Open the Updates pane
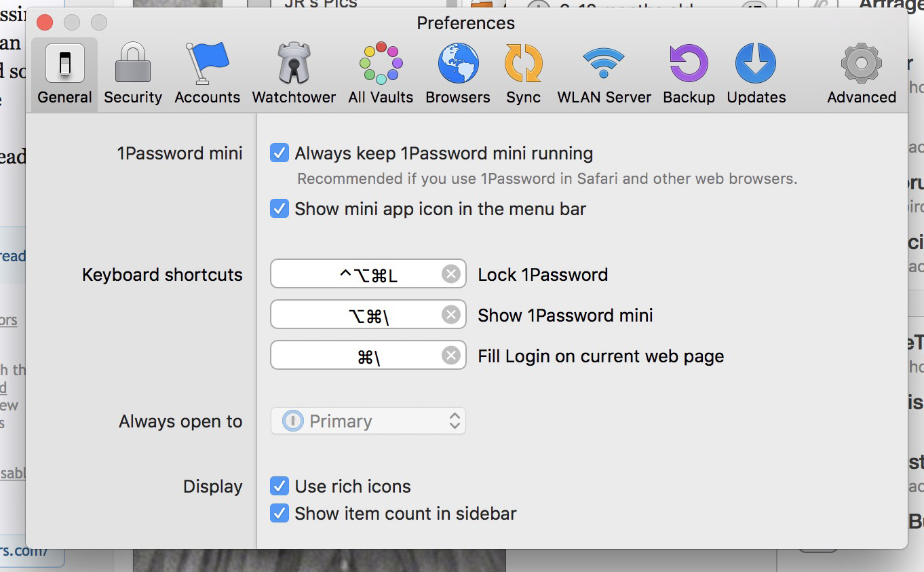Image resolution: width=924 pixels, height=572 pixels. click(x=756, y=75)
